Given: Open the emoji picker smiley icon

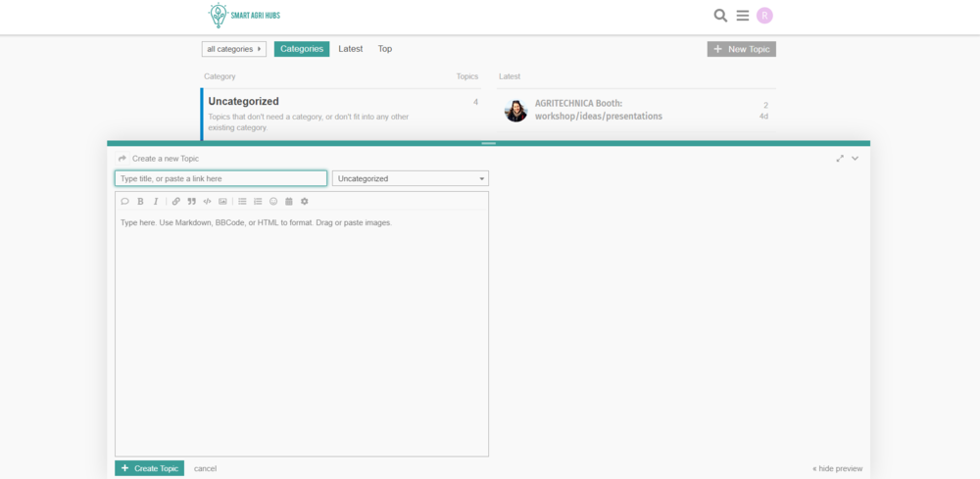Looking at the screenshot, I should [273, 201].
